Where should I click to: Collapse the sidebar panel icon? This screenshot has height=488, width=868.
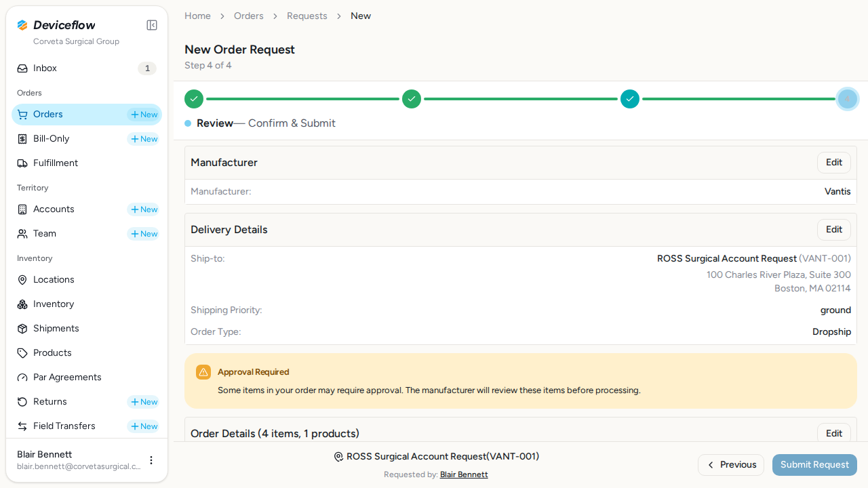(x=152, y=25)
